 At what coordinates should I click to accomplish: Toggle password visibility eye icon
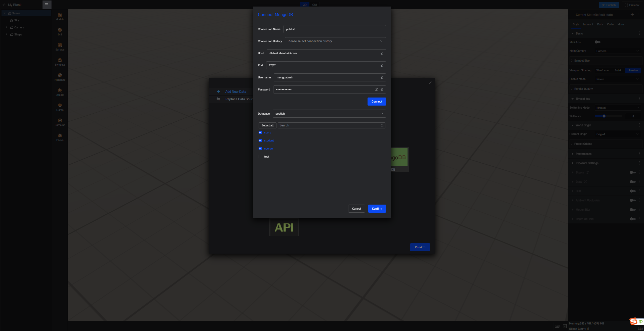[x=377, y=89]
